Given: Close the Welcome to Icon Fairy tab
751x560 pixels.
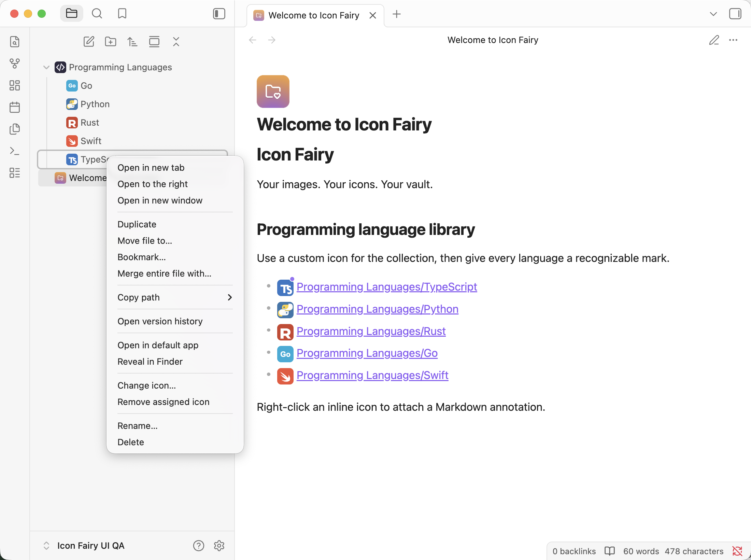Looking at the screenshot, I should click(373, 15).
